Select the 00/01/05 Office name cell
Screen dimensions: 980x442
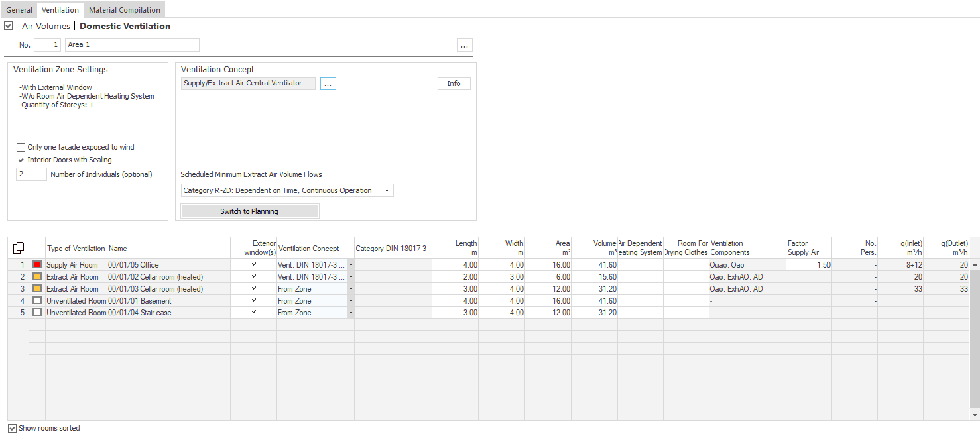[x=168, y=265]
